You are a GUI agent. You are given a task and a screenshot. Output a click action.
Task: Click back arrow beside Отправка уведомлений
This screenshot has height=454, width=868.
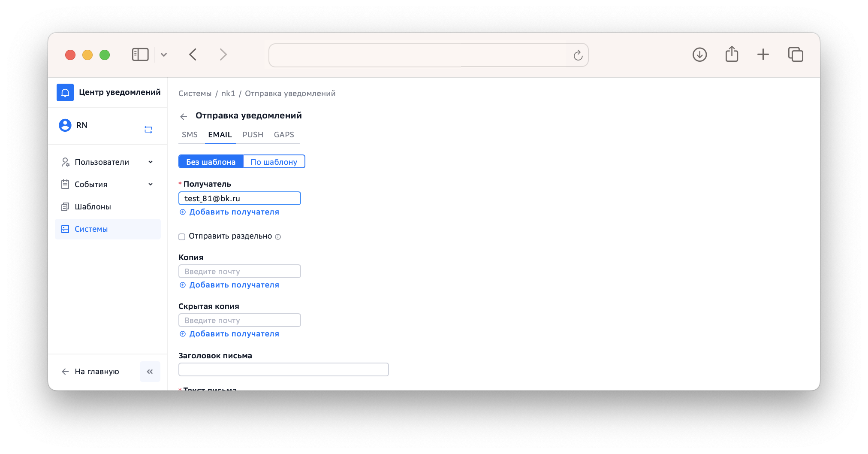tap(184, 117)
